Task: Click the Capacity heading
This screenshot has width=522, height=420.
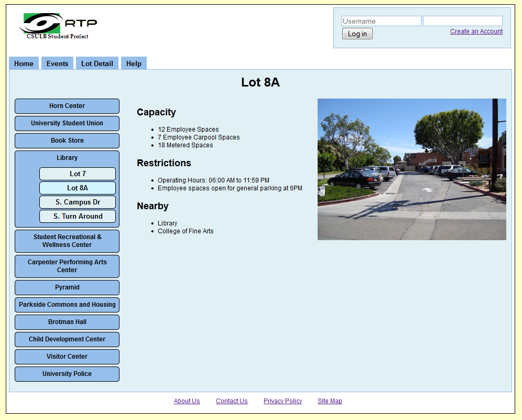Action: pos(156,113)
